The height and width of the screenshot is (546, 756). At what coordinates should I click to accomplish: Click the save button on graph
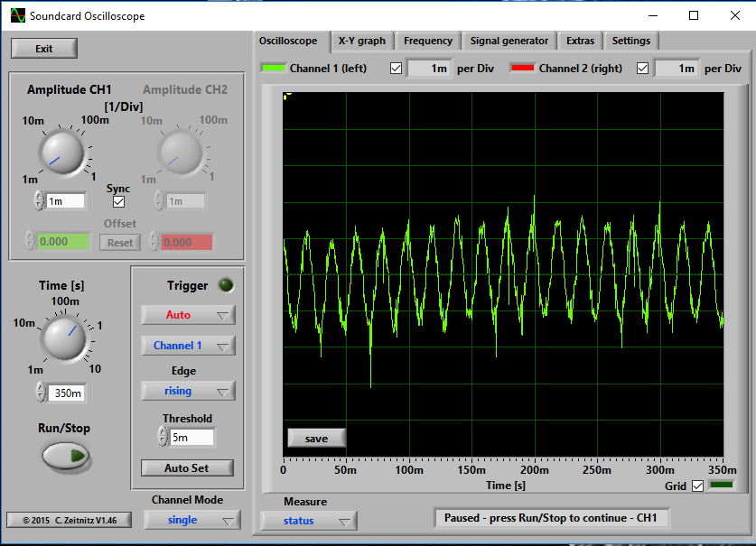tap(316, 439)
